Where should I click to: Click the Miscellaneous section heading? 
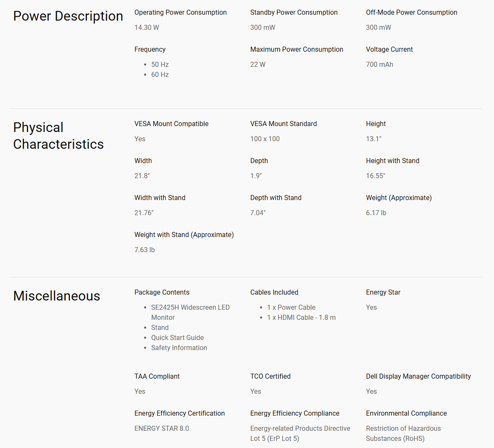[57, 296]
